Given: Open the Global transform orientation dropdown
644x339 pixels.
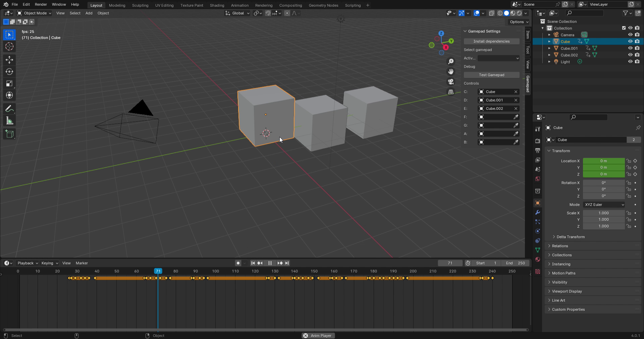Looking at the screenshot, I should click(x=237, y=13).
